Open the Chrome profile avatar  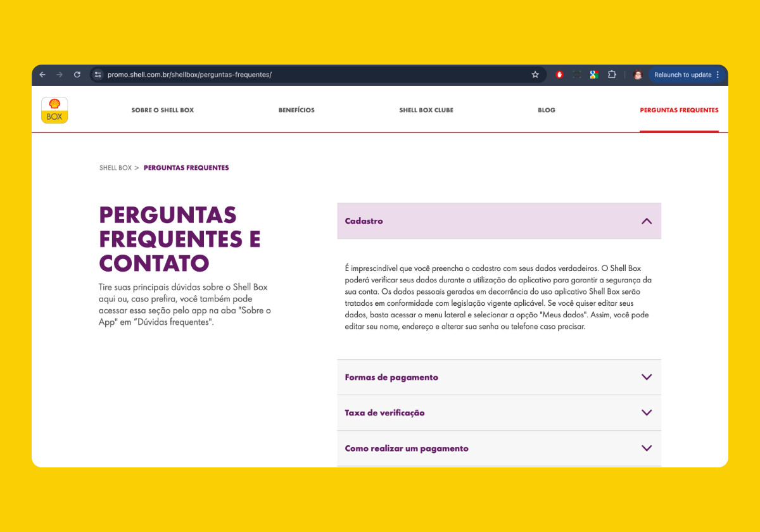pyautogui.click(x=638, y=75)
